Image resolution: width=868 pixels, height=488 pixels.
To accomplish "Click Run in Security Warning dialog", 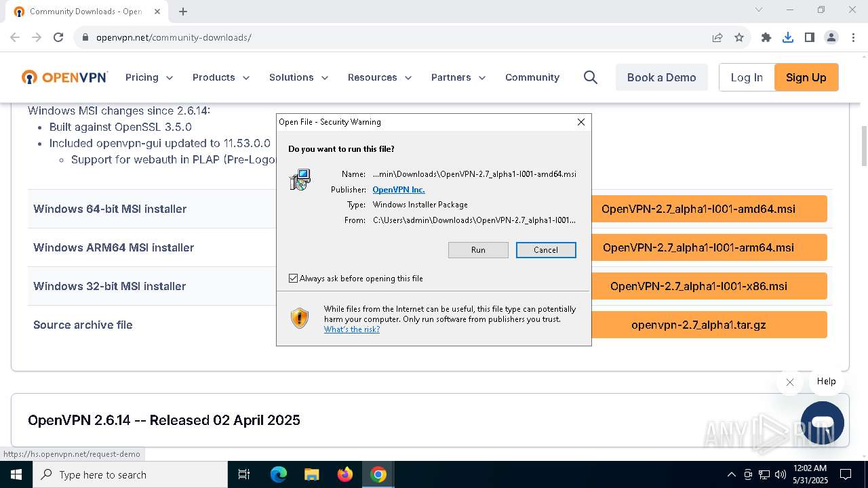I will [x=478, y=250].
